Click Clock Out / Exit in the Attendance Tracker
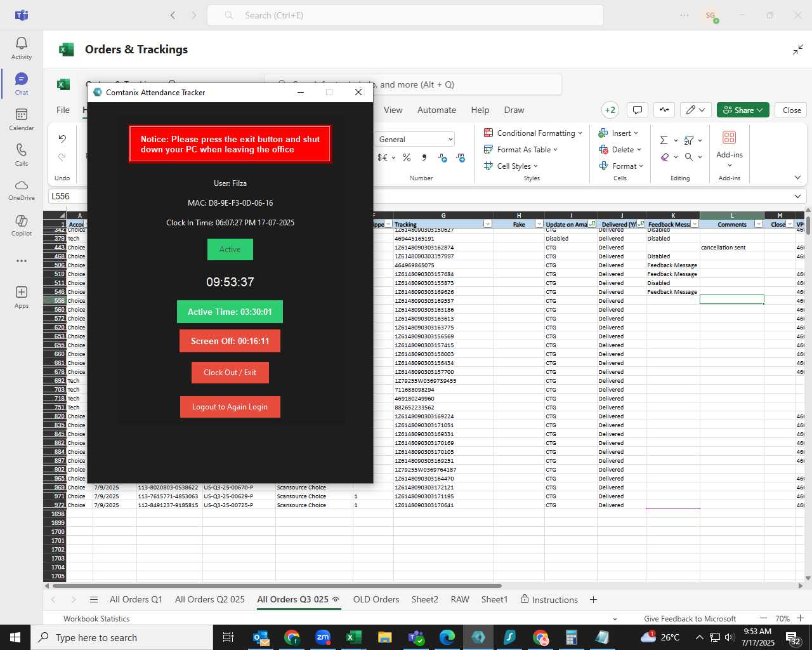812x650 pixels. tap(230, 373)
